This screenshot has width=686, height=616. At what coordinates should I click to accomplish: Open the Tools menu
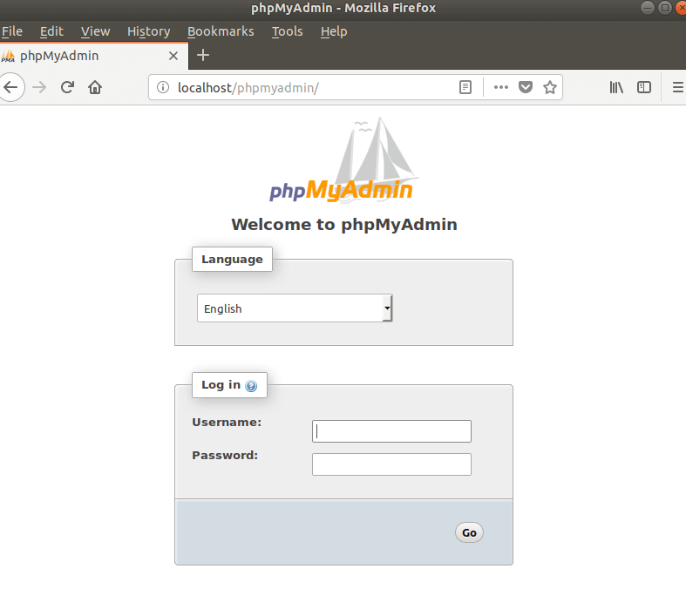tap(287, 31)
